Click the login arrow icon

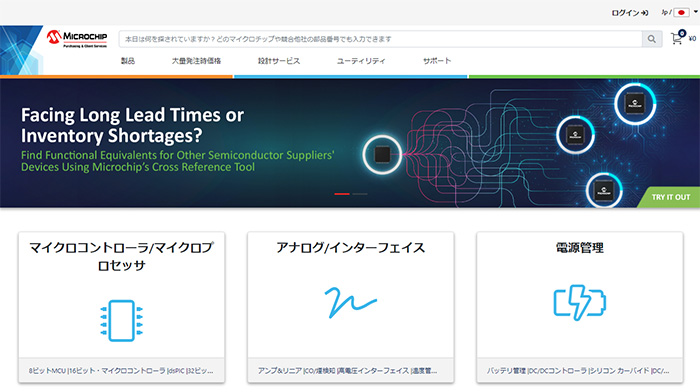(644, 13)
